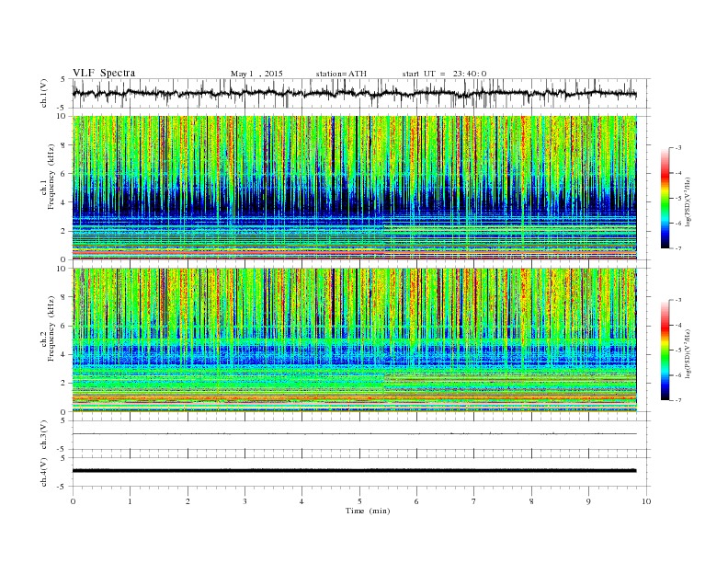Click the time axis tick label "8"
728x563 pixels.
coord(531,501)
